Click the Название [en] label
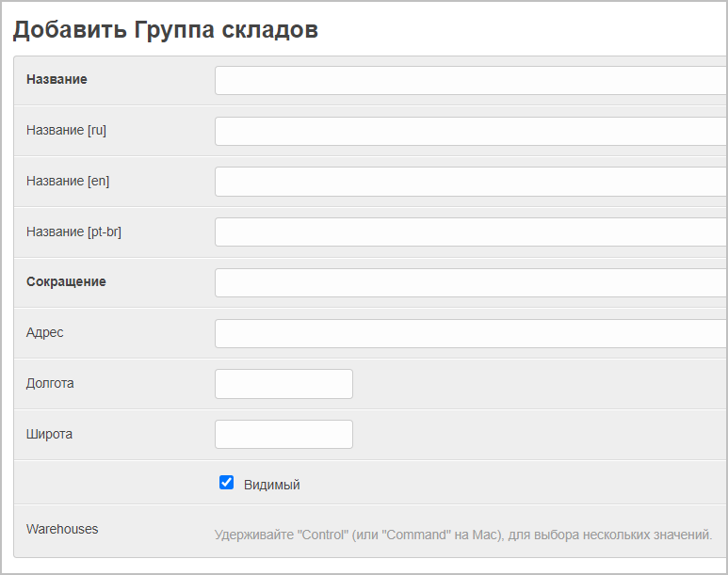728x575 pixels. coord(68,182)
